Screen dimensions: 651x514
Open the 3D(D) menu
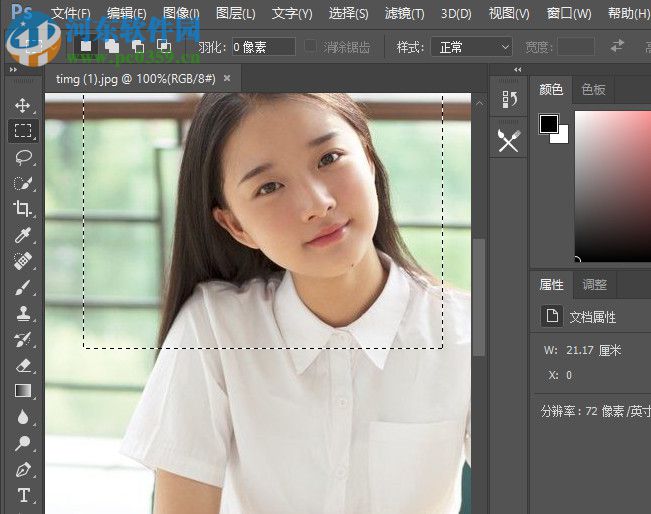coord(456,13)
